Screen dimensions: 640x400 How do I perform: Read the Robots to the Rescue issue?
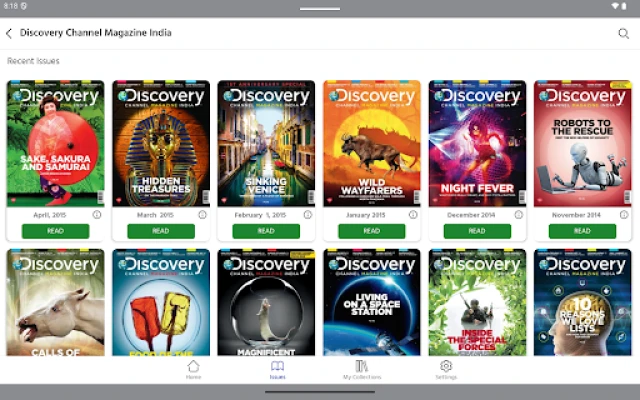pyautogui.click(x=582, y=231)
